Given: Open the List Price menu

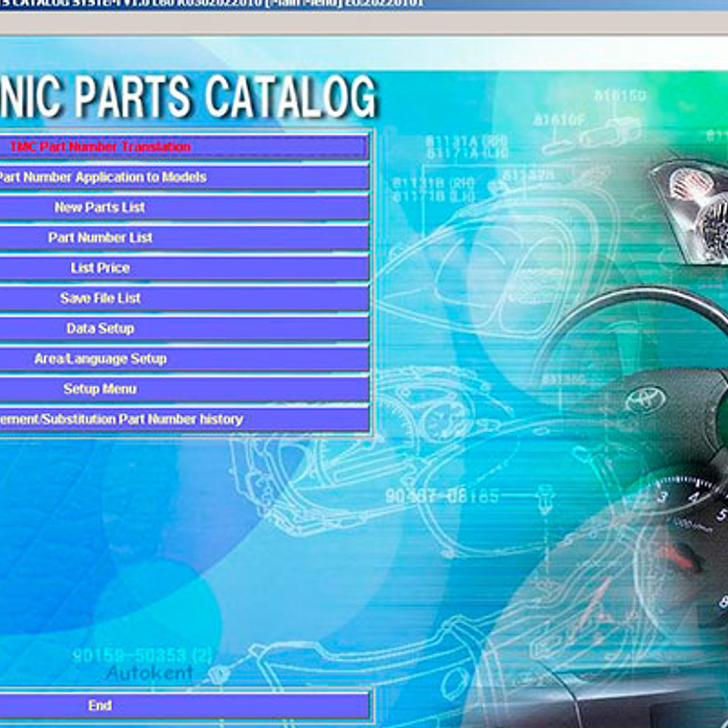Looking at the screenshot, I should pyautogui.click(x=184, y=268).
